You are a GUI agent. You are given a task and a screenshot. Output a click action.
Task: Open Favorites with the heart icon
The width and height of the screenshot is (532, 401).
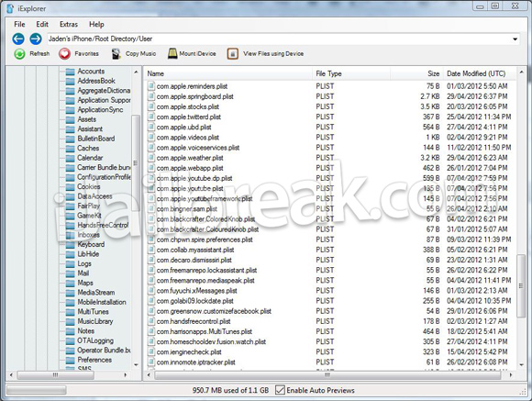click(x=64, y=53)
